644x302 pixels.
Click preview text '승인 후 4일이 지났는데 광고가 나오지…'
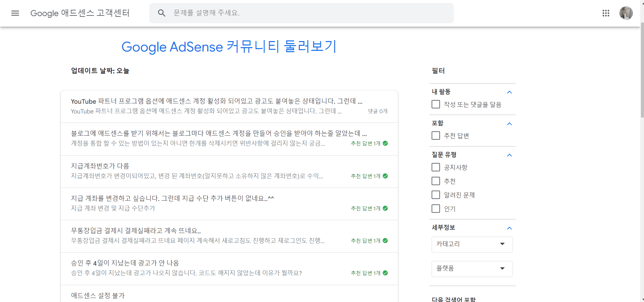[186, 273]
